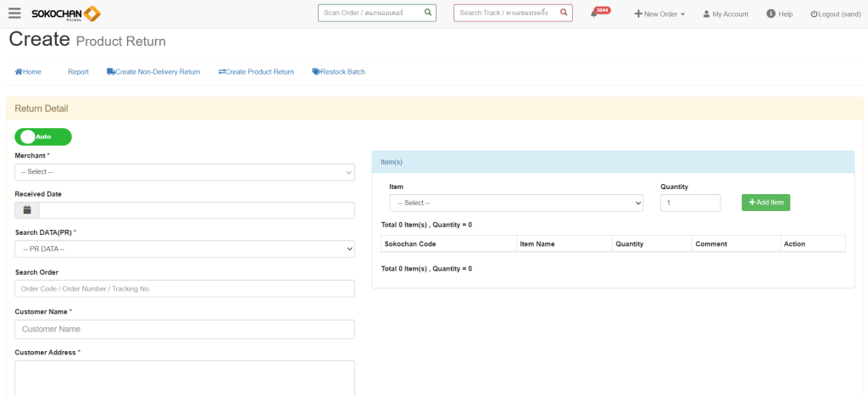Open the New Order dropdown menu
868x396 pixels.
point(659,14)
